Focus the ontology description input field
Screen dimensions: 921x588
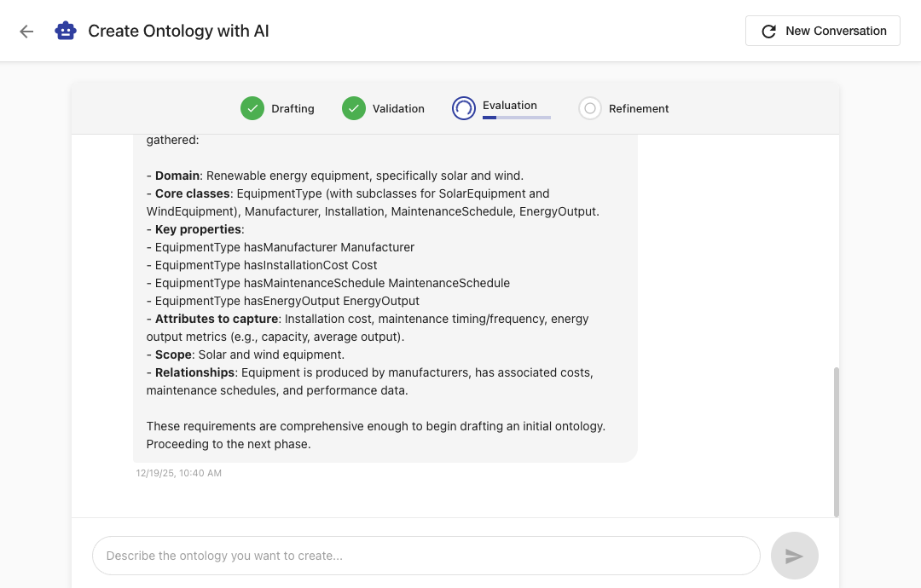tap(426, 556)
